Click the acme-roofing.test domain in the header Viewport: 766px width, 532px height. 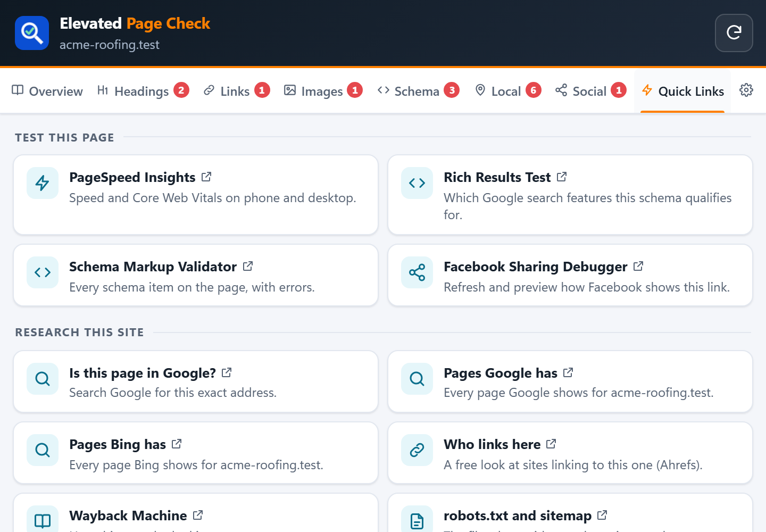(x=110, y=45)
